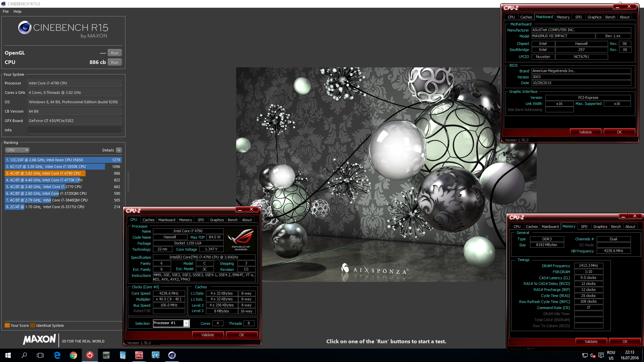Select SPD tab in CPU-Z Memory window
Viewport: 644px width, 362px height.
pos(584,227)
